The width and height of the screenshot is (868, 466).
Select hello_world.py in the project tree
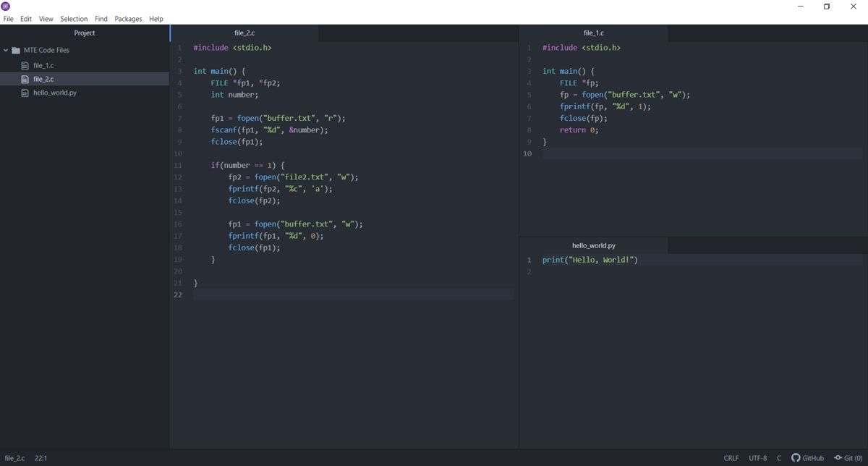55,93
